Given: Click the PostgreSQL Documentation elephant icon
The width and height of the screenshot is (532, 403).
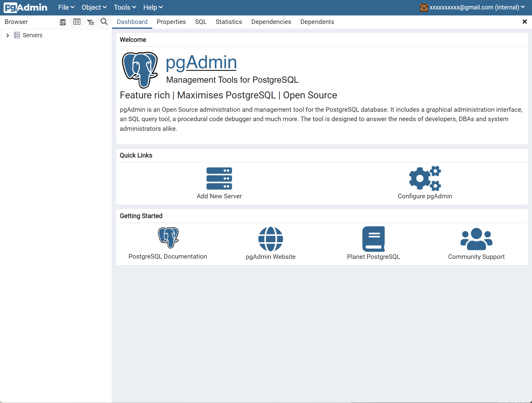Looking at the screenshot, I should [x=168, y=238].
